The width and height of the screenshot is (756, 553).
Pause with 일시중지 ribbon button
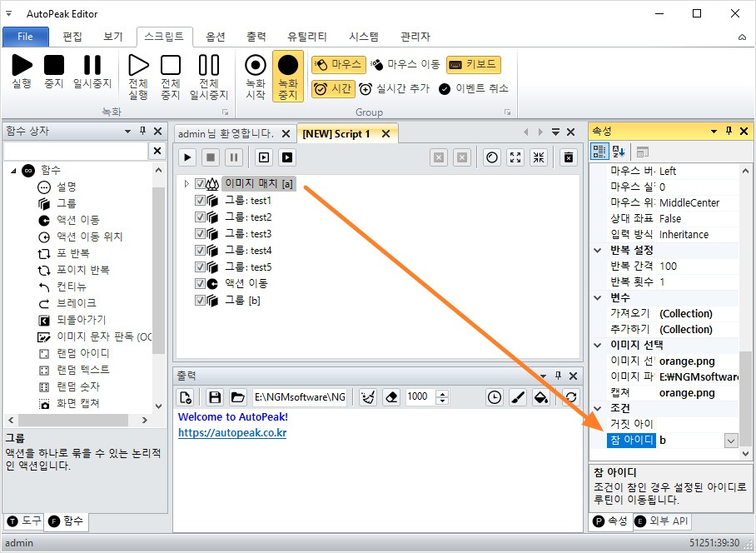tap(92, 72)
